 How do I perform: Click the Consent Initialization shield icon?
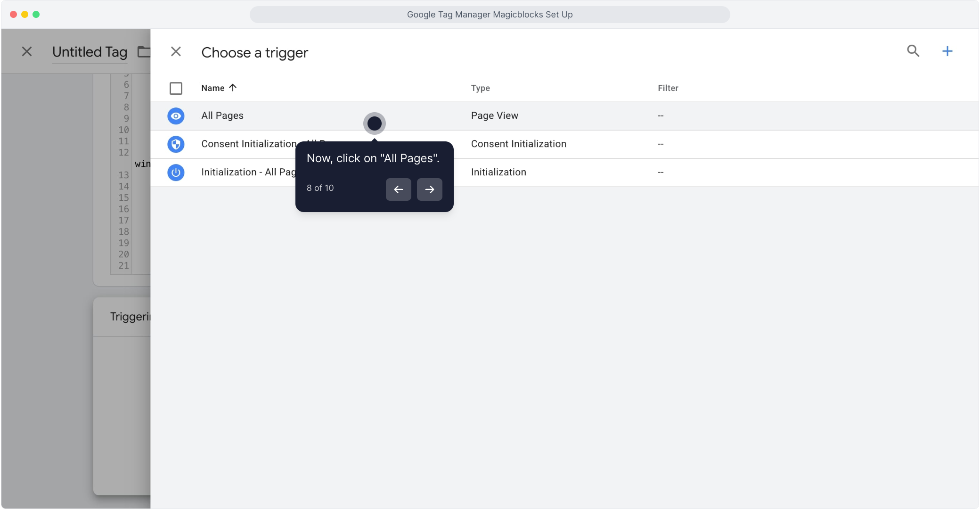(x=176, y=144)
